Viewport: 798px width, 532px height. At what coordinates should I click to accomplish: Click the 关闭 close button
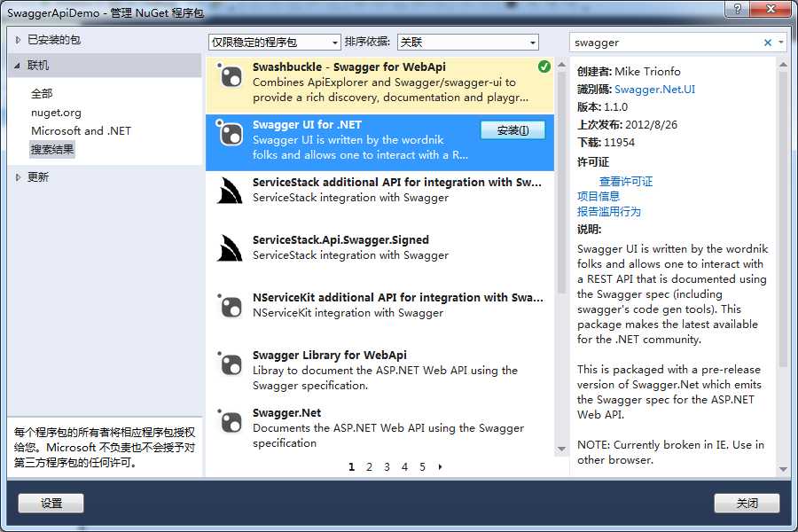coord(747,503)
